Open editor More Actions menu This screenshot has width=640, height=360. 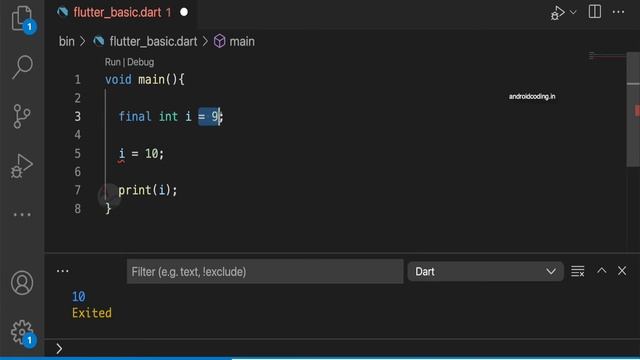[618, 12]
